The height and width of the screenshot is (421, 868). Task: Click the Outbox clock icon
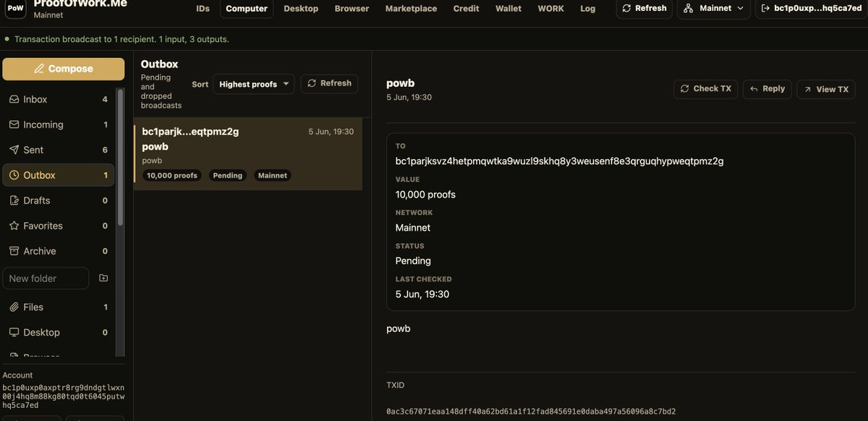point(14,175)
